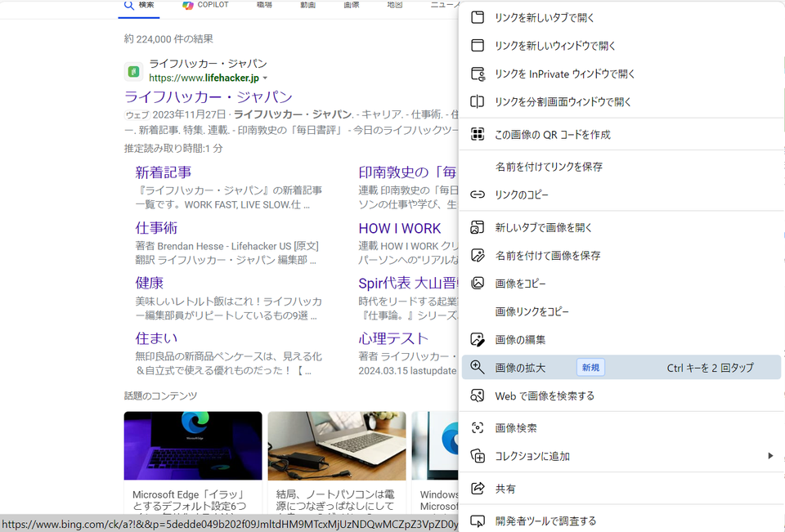Viewport: 785px width, 532px height.
Task: Click the save image as icon
Action: point(478,255)
